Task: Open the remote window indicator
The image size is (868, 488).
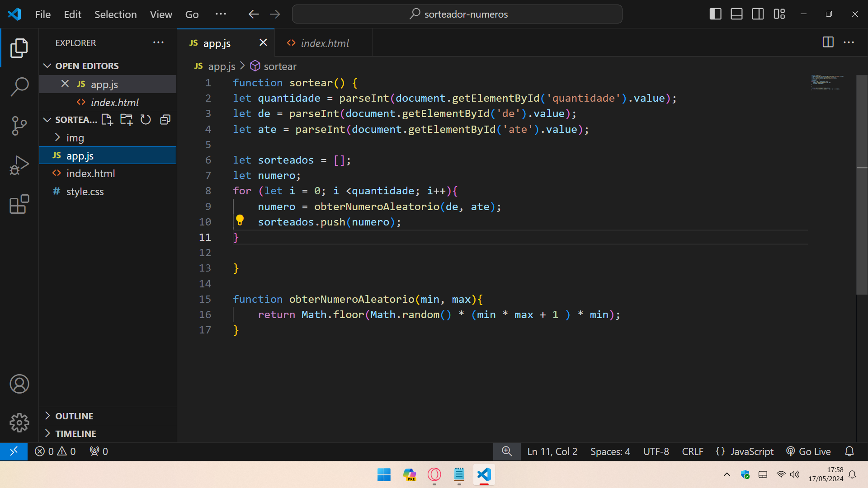Action: pos(14,451)
